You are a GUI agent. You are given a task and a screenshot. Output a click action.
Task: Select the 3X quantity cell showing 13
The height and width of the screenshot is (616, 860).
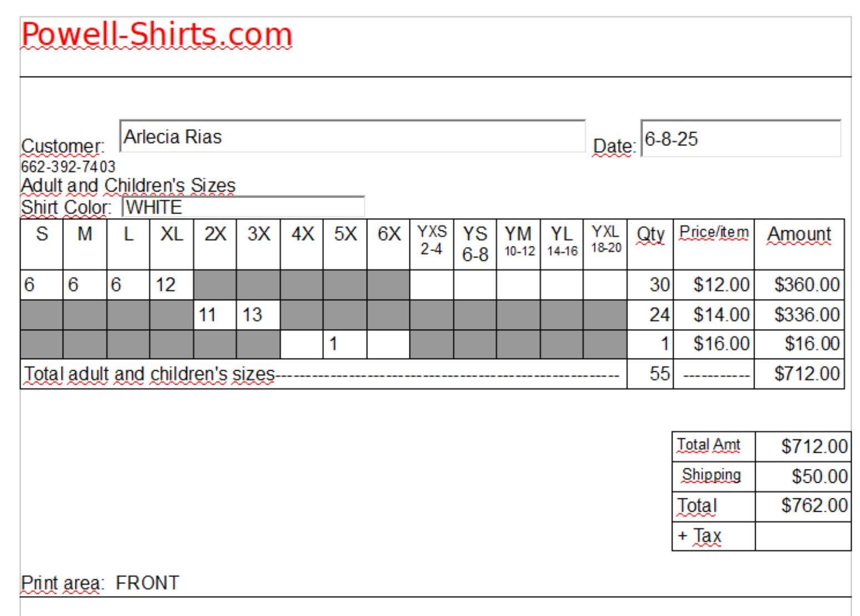click(258, 315)
